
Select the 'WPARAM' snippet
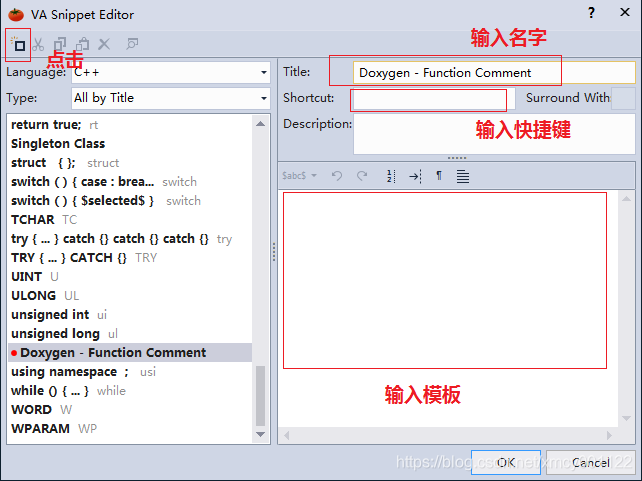click(130, 429)
